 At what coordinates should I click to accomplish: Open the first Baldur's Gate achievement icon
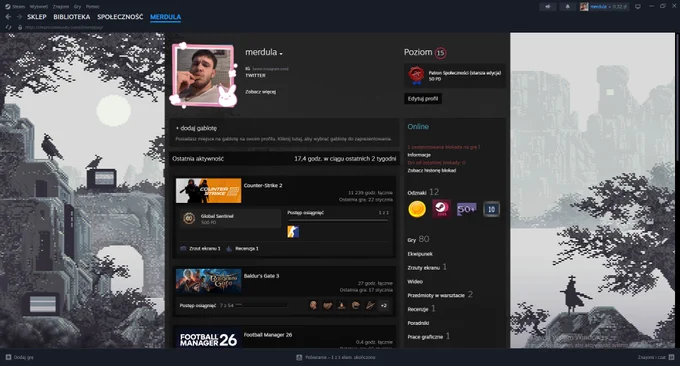tap(313, 305)
